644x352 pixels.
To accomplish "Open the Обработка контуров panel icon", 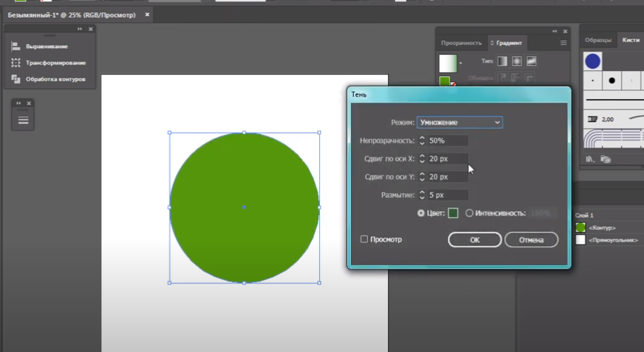I will tap(16, 79).
